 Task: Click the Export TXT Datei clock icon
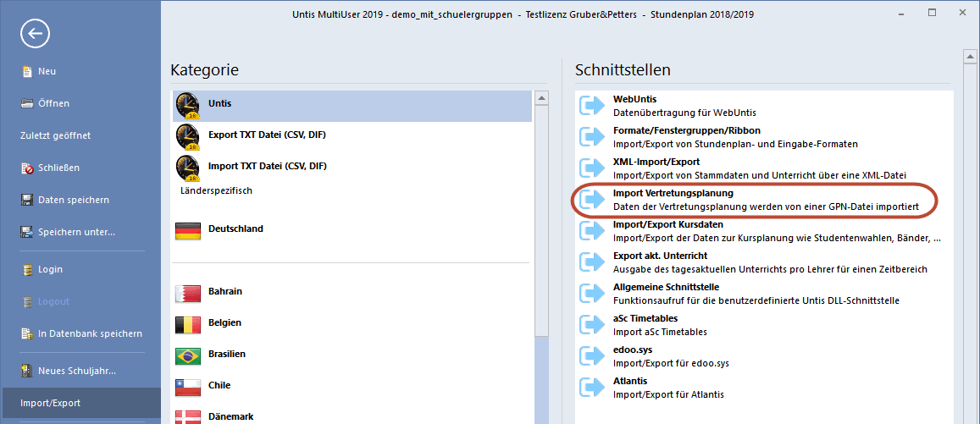coord(188,137)
